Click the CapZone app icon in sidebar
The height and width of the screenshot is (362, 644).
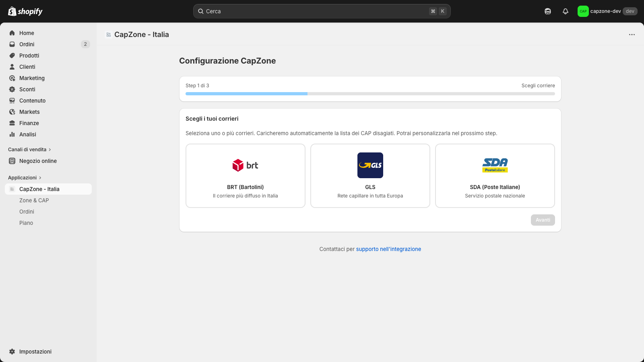click(12, 189)
